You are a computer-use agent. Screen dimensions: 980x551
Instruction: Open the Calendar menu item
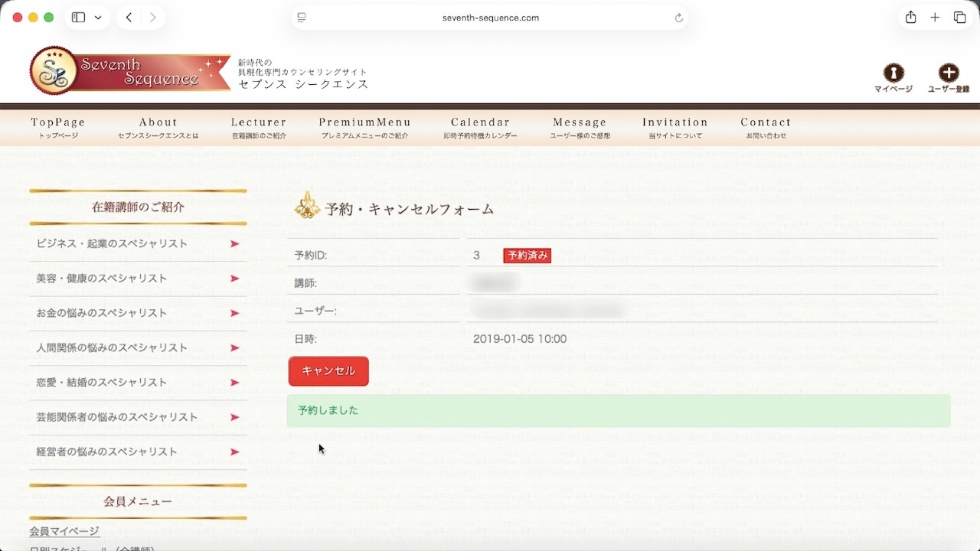pyautogui.click(x=480, y=127)
